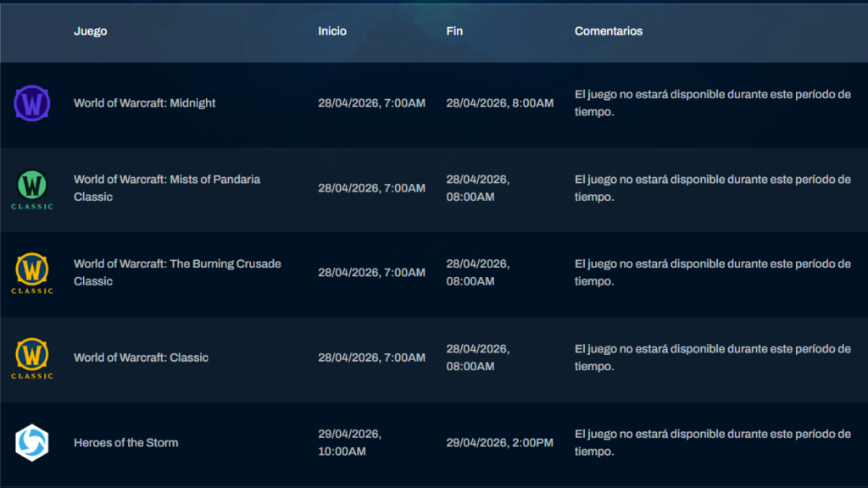The height and width of the screenshot is (488, 868).
Task: Sort by the Juego column header
Action: coord(90,31)
